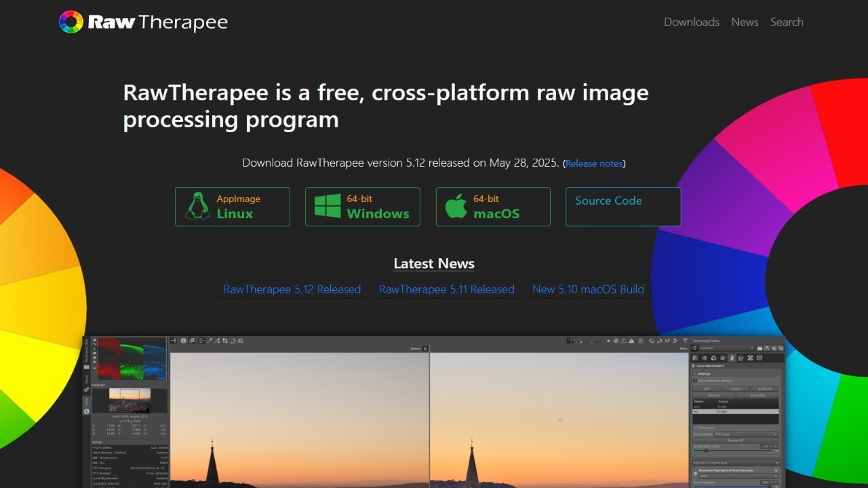868x488 pixels.
Task: Toggle the Show additional settings checkbox in the screenshot
Action: [x=695, y=381]
